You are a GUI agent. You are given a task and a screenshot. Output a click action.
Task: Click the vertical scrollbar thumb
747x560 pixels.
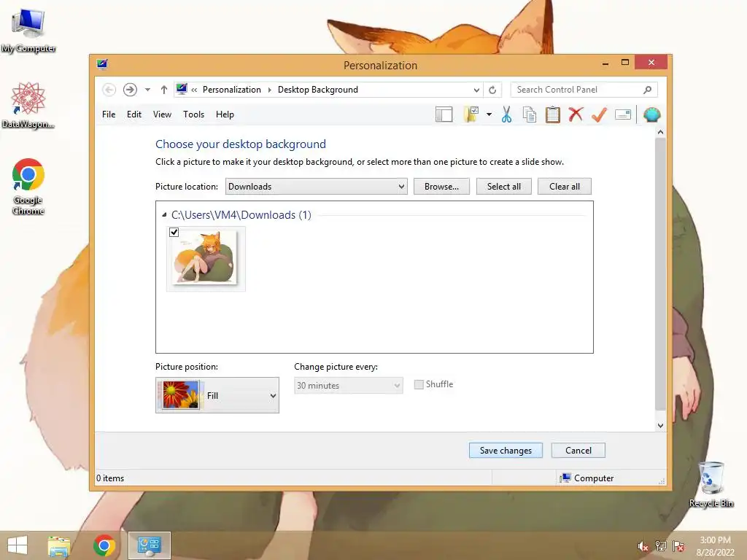pyautogui.click(x=660, y=274)
